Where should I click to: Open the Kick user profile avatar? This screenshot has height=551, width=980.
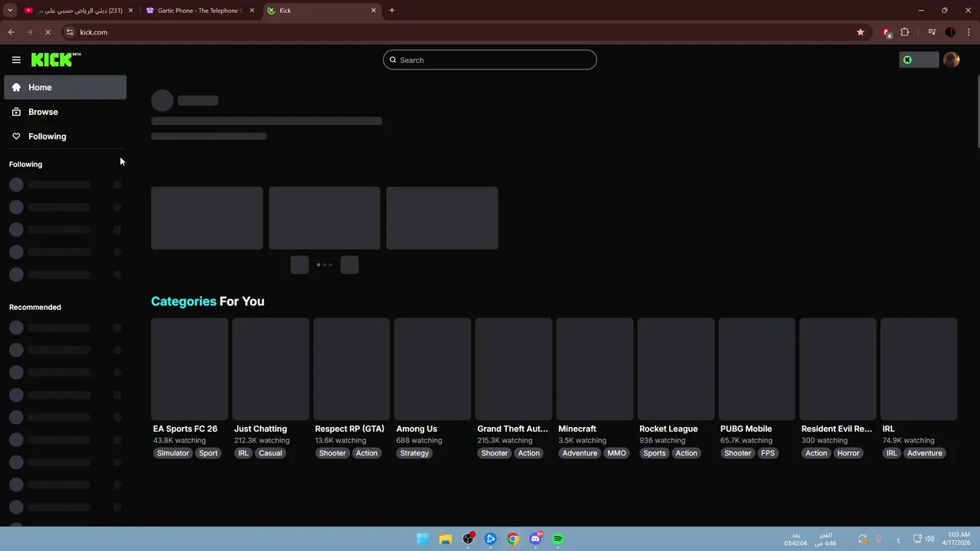tap(952, 60)
